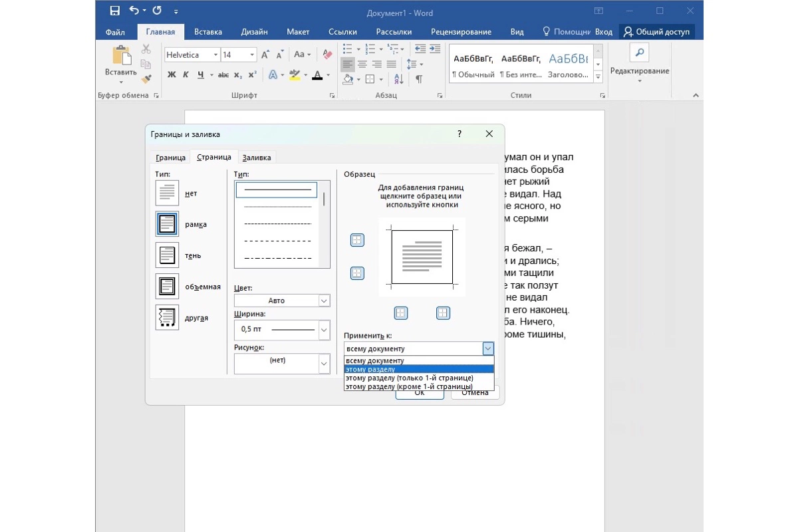798x532 pixels.
Task: Choose 'этому разделу (кроме 1-й страницы)' option
Action: click(x=419, y=386)
